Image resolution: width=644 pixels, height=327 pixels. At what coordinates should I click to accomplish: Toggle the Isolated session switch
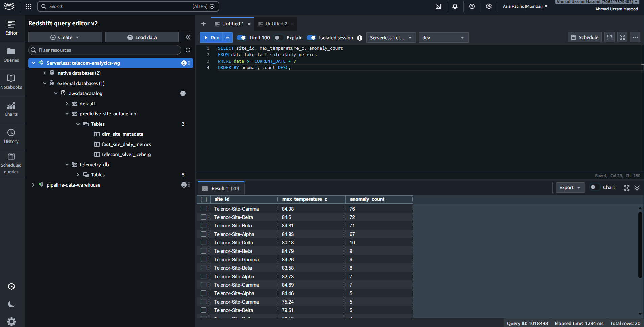(x=311, y=38)
